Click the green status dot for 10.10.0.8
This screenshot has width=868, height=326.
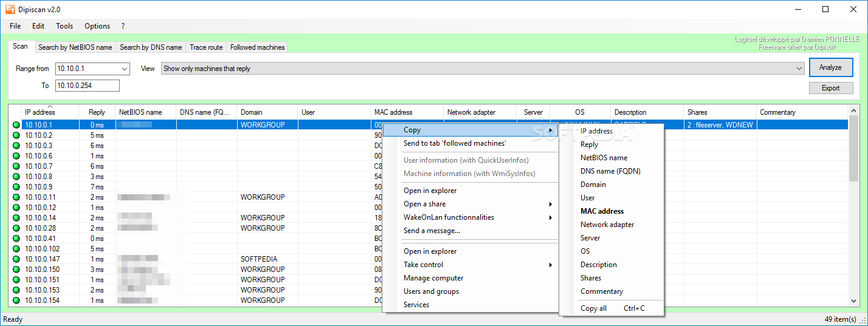pos(16,177)
